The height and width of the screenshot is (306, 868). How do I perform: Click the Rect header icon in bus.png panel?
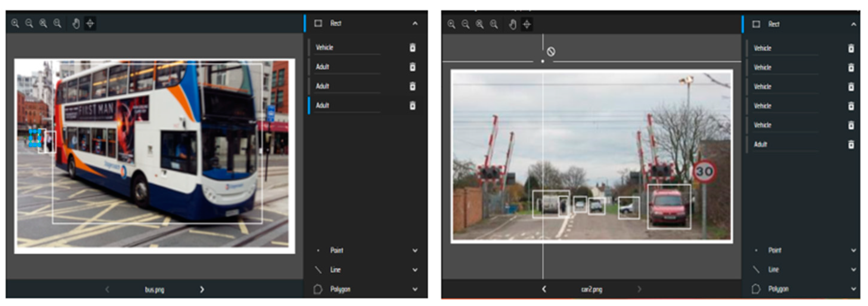pos(318,23)
